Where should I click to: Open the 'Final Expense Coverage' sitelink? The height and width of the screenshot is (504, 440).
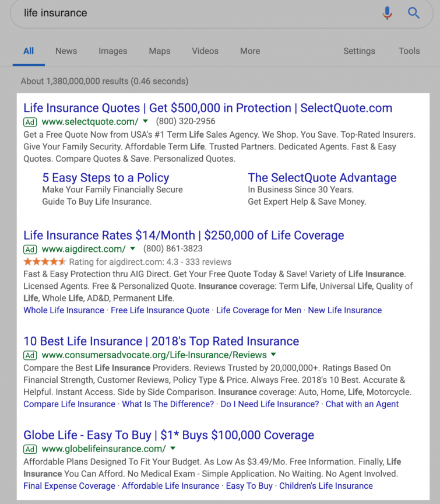pos(69,486)
